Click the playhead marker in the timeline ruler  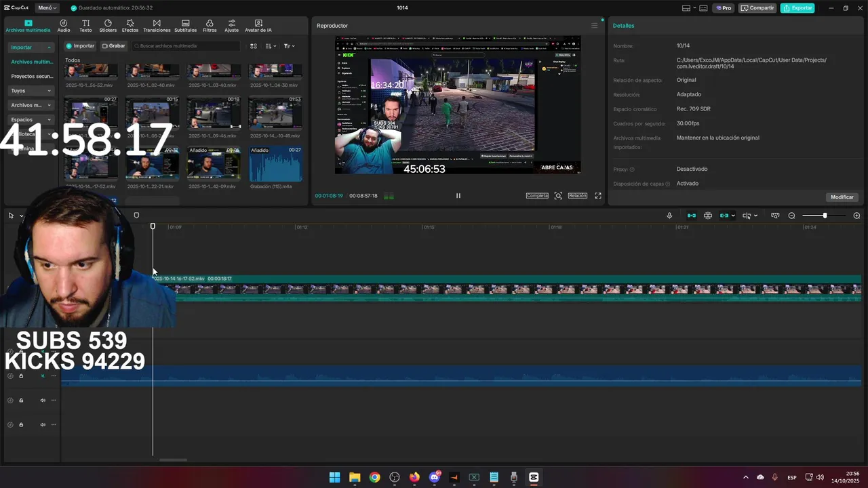(x=153, y=226)
